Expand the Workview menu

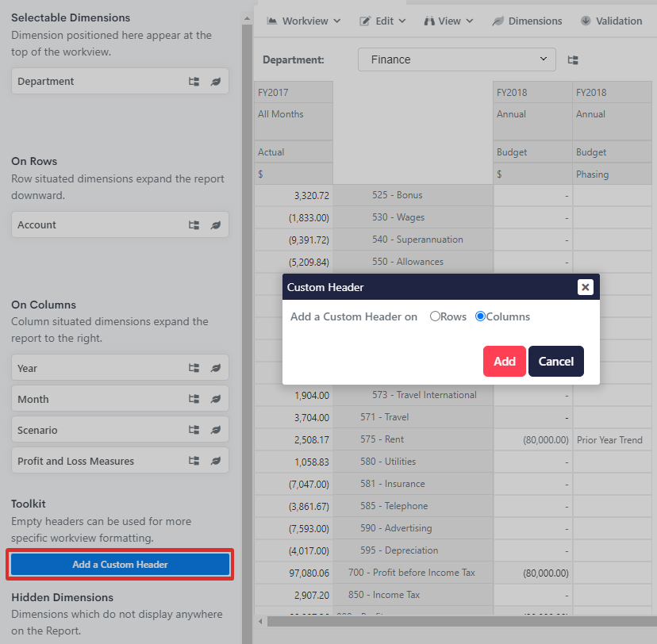pyautogui.click(x=304, y=21)
